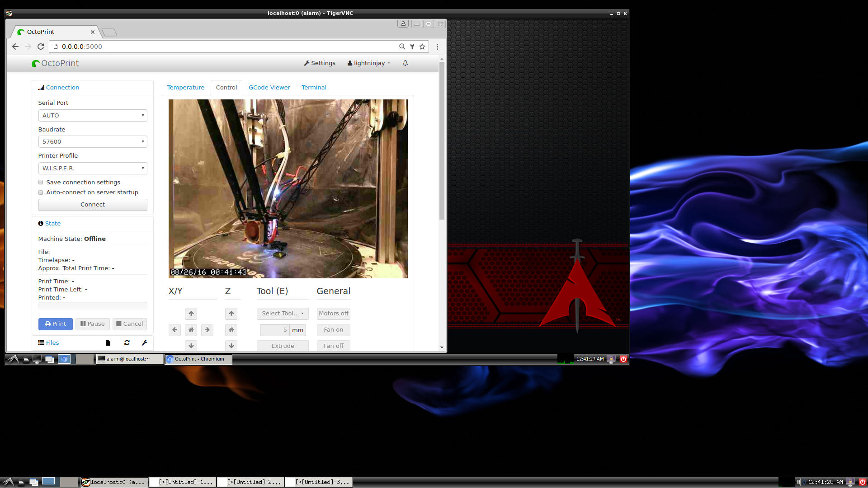Enable Save connection settings checkbox
This screenshot has width=868, height=488.
[x=41, y=183]
